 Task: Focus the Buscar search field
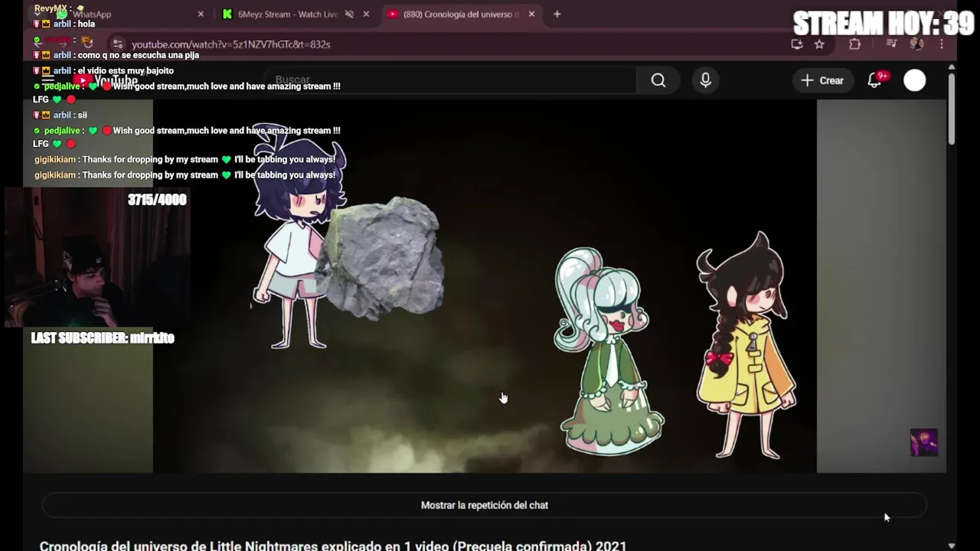coord(450,80)
